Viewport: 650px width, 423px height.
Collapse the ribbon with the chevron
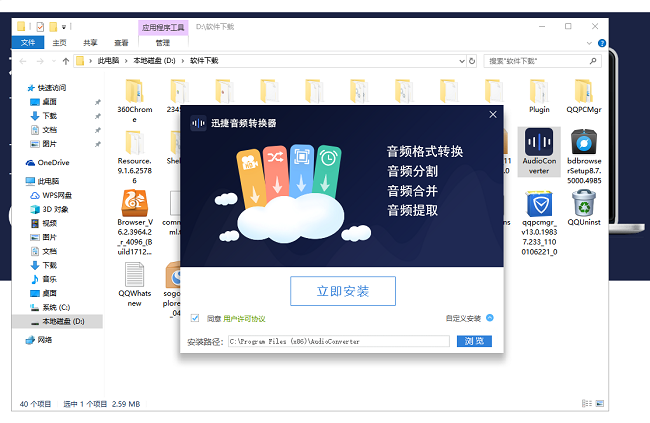[x=589, y=43]
